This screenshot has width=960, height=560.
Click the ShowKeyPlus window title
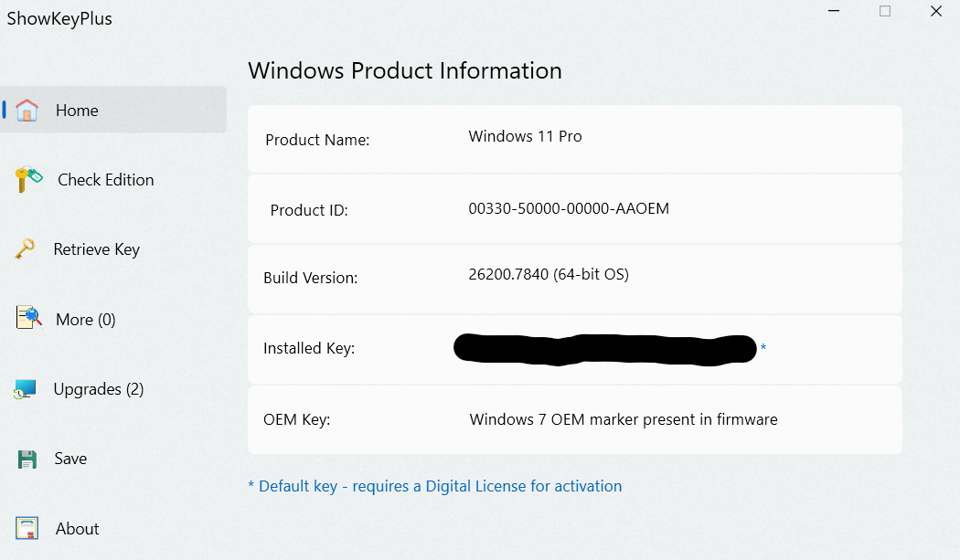pyautogui.click(x=59, y=18)
